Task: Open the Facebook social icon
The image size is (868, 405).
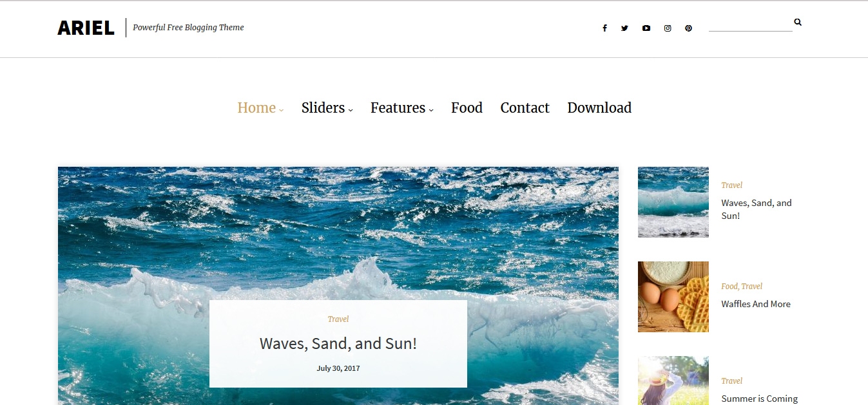Action: coord(604,28)
